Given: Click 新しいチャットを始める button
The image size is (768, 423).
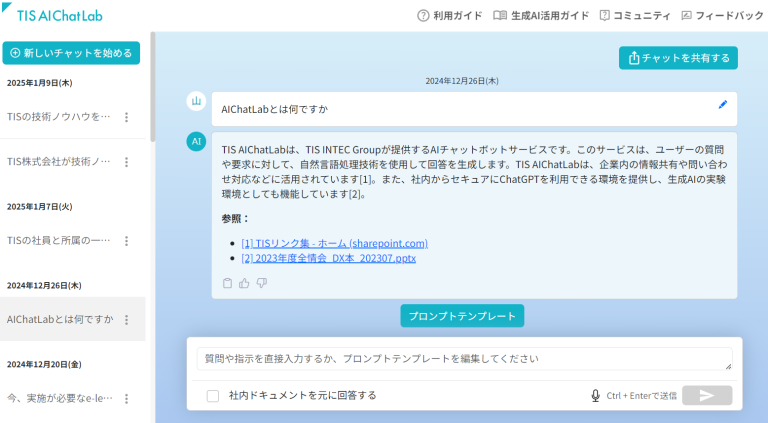Looking at the screenshot, I should pos(71,52).
